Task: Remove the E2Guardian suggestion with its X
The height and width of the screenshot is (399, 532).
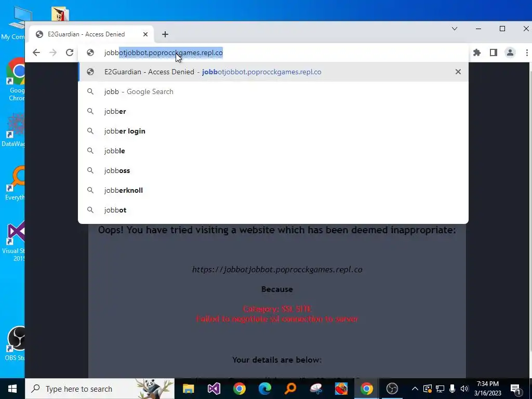Action: pos(458,72)
